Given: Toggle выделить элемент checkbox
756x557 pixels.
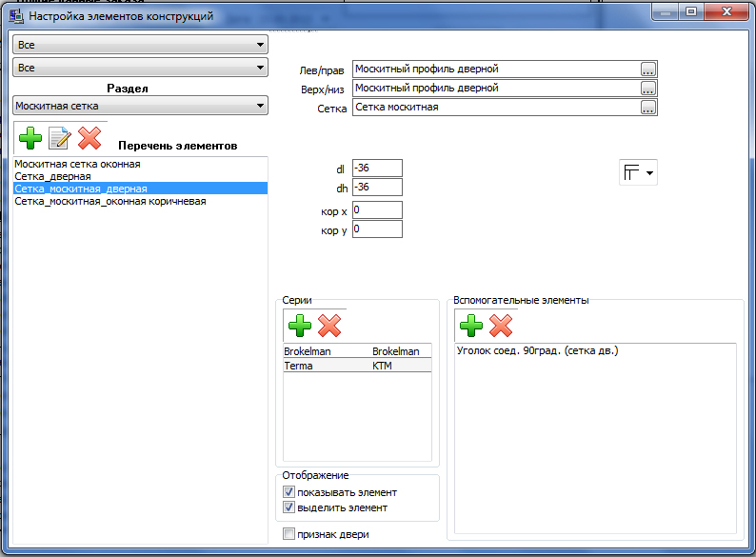Looking at the screenshot, I should click(x=288, y=507).
